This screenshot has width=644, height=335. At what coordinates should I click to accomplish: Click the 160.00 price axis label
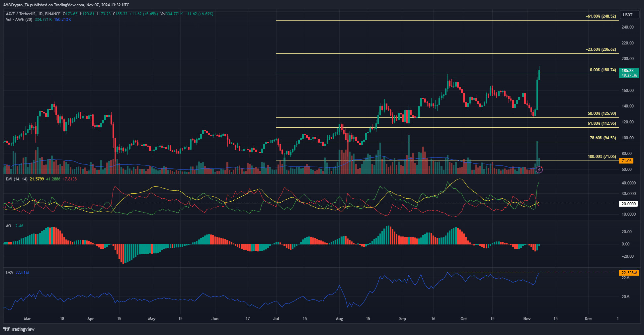(x=627, y=91)
